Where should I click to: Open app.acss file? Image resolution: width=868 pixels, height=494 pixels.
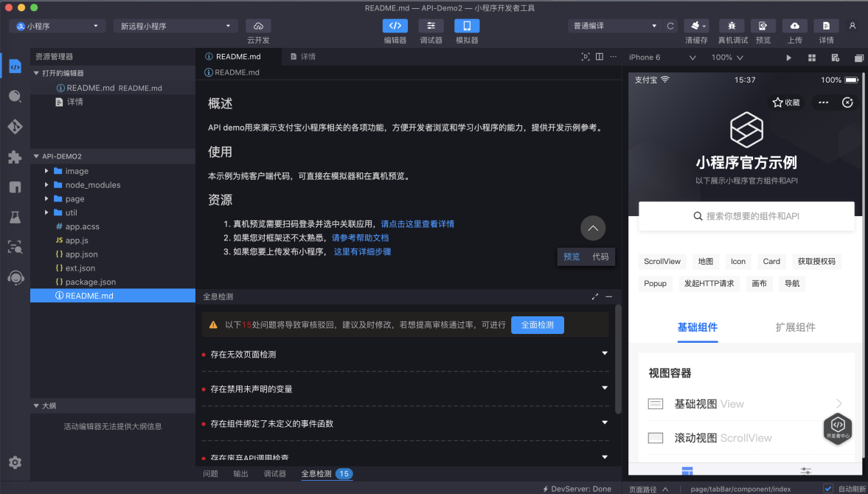pyautogui.click(x=83, y=226)
